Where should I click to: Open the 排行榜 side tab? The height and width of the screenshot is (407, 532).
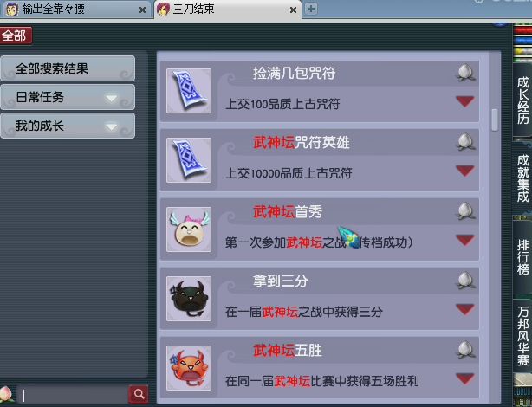tap(522, 258)
